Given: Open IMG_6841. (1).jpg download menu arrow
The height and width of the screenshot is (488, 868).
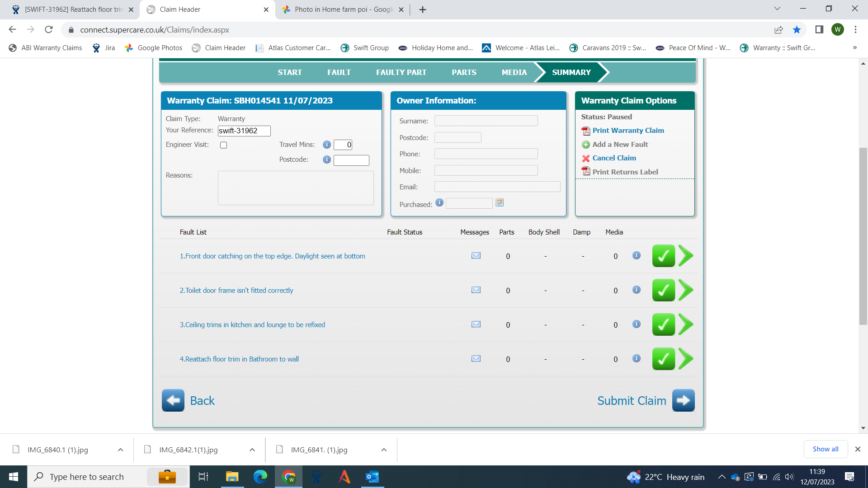Looking at the screenshot, I should (383, 450).
